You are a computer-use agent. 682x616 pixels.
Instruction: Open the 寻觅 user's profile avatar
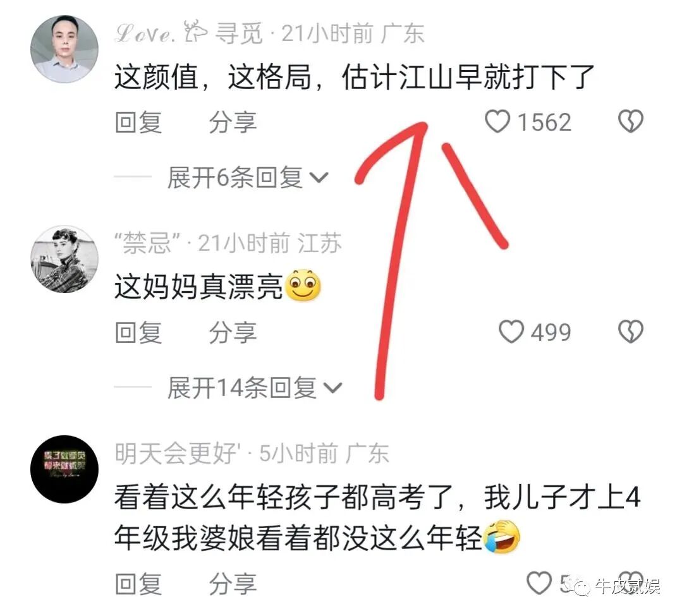[64, 49]
